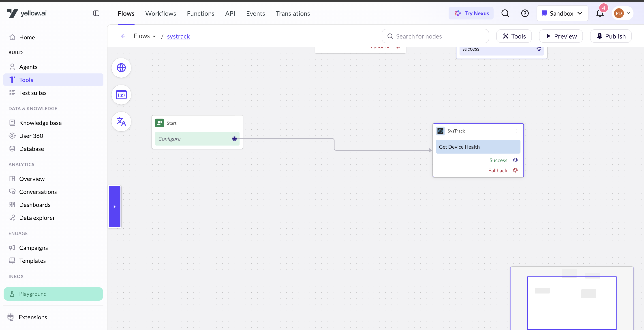Click the Try Nexus button
644x330 pixels.
tap(471, 13)
